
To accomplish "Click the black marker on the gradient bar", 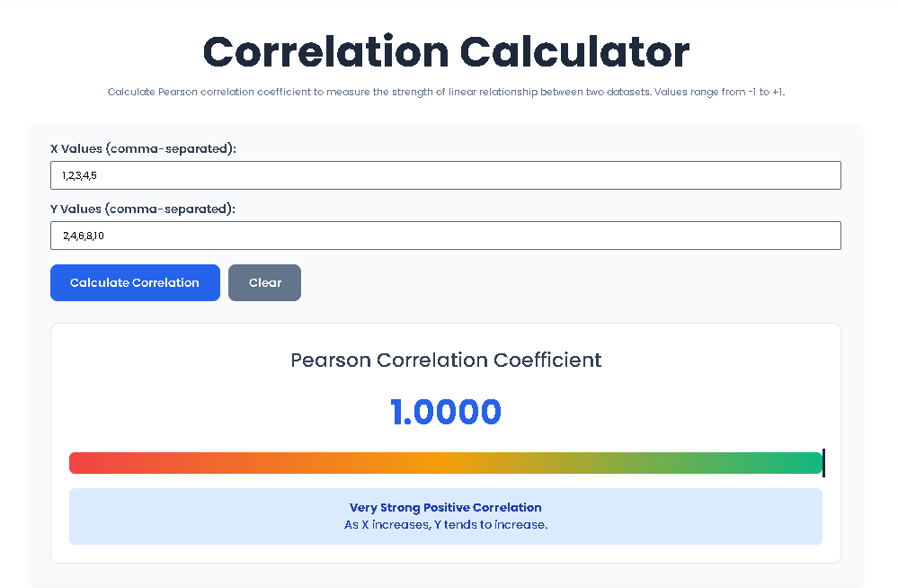I will (822, 462).
